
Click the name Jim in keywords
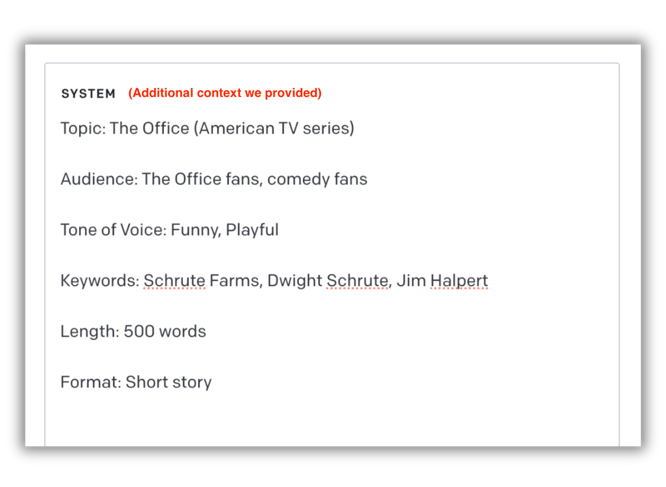coord(411,281)
